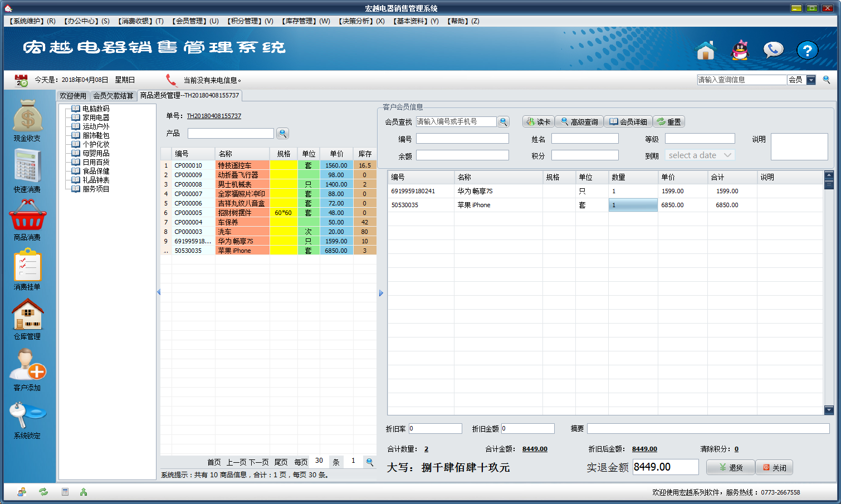Open the 现金收支 cash icon
Viewport: 841px width, 504px height.
coord(27,116)
